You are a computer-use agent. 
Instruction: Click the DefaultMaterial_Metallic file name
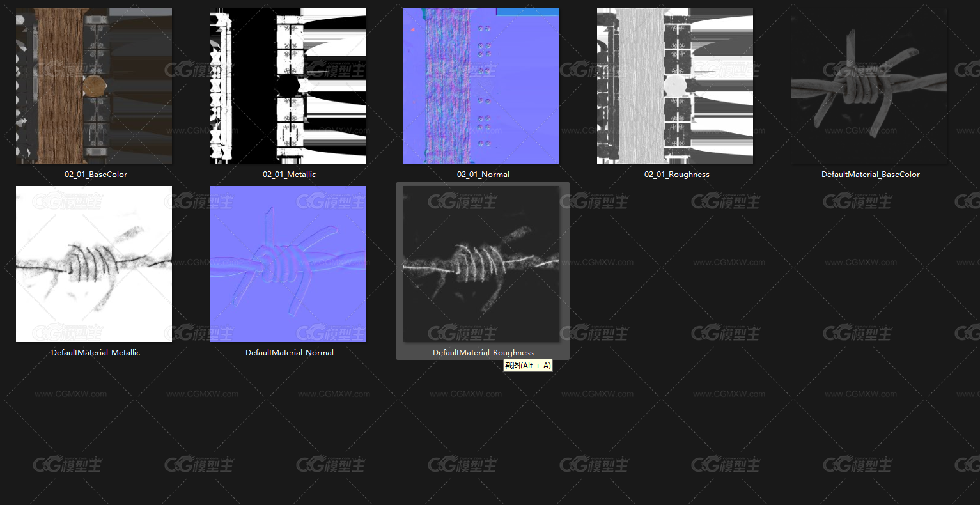(x=96, y=353)
